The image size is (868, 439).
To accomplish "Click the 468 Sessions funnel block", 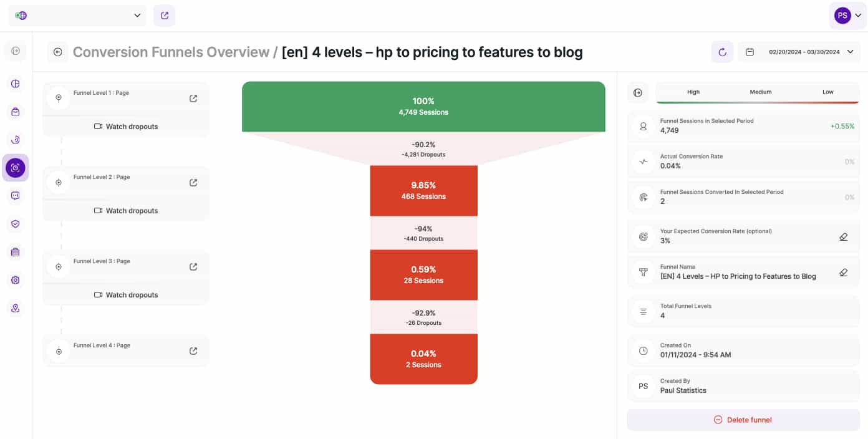I will click(423, 190).
